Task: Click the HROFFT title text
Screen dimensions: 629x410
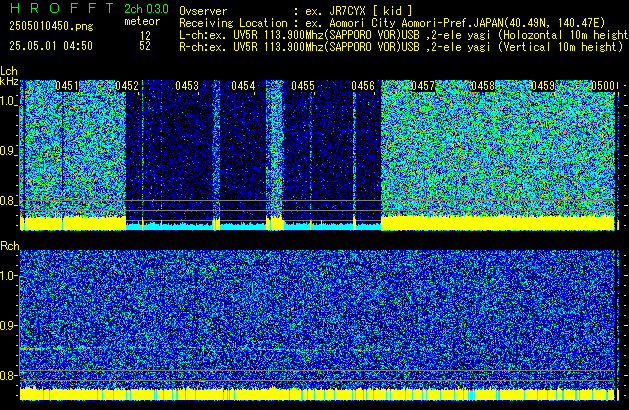Action: point(62,8)
